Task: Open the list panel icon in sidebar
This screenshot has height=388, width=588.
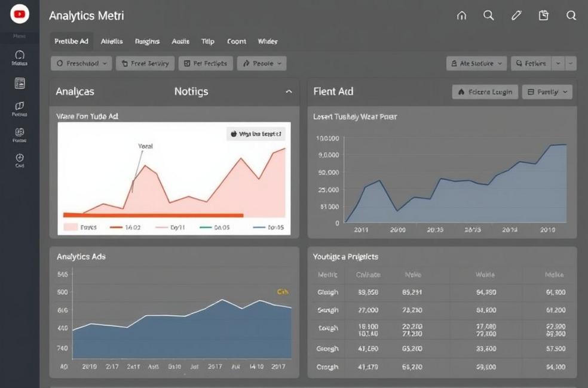Action: pyautogui.click(x=19, y=84)
